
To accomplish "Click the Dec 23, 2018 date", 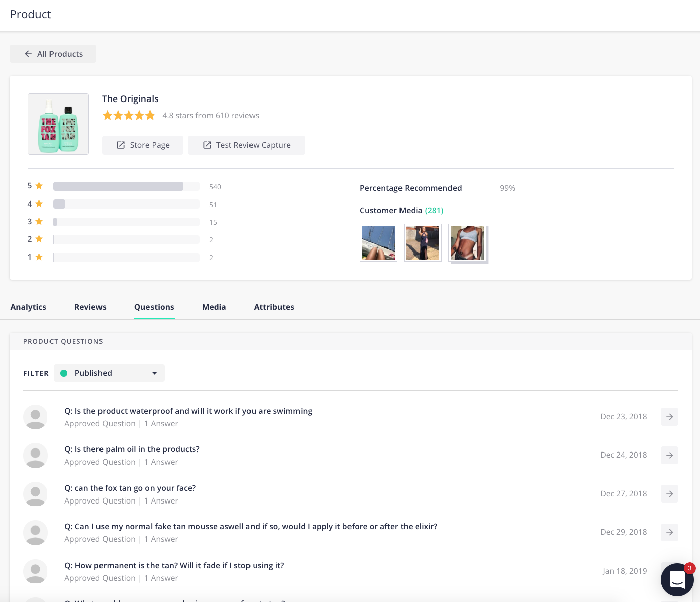I will coord(624,417).
